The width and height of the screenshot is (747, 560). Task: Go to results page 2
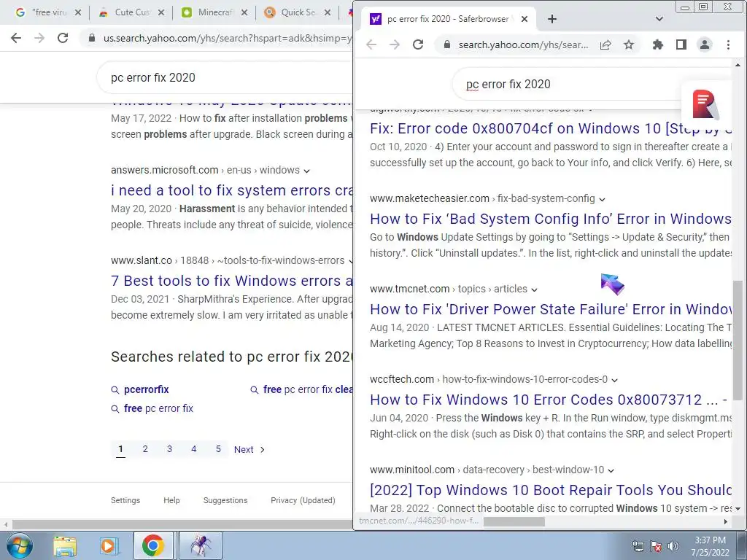pos(145,449)
